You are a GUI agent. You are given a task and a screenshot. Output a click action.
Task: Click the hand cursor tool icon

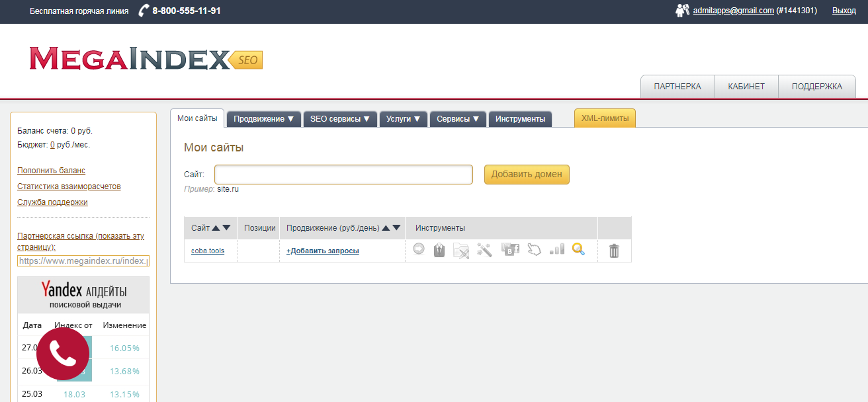[x=533, y=251]
